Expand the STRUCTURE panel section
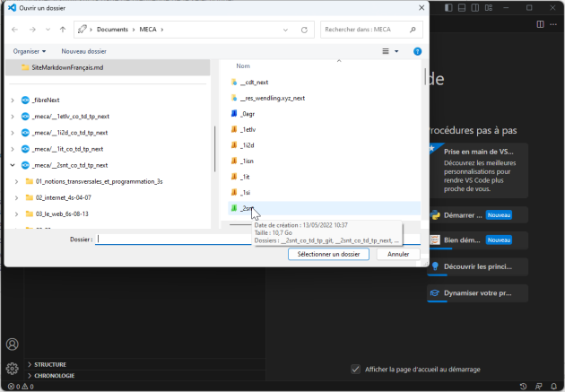 click(28, 364)
